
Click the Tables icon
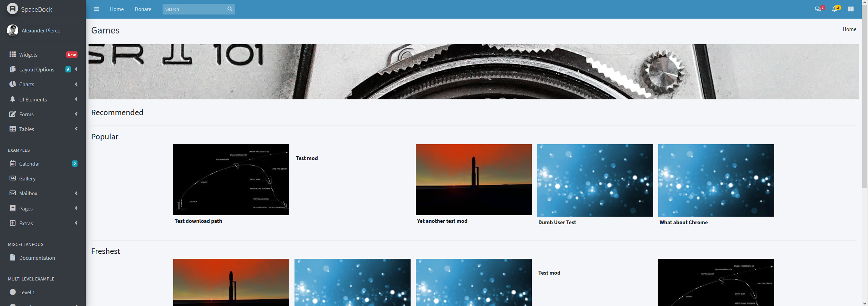point(13,129)
